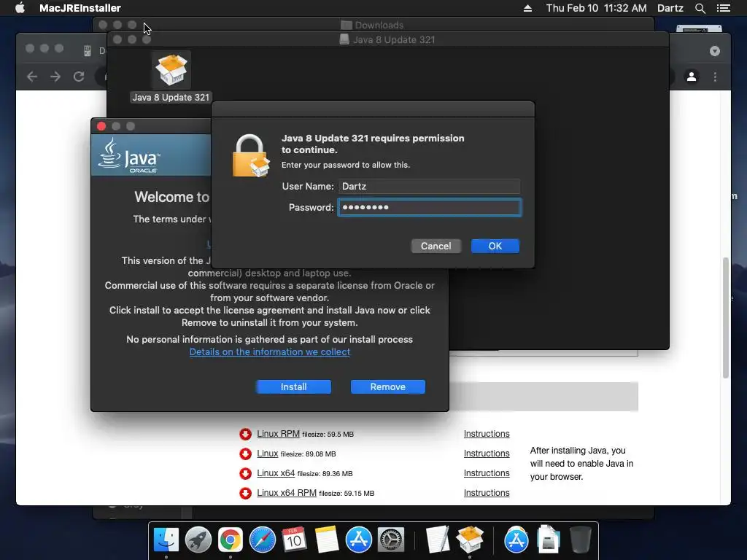Open Launchpad from the Dock
This screenshot has width=747, height=560.
coord(198,540)
